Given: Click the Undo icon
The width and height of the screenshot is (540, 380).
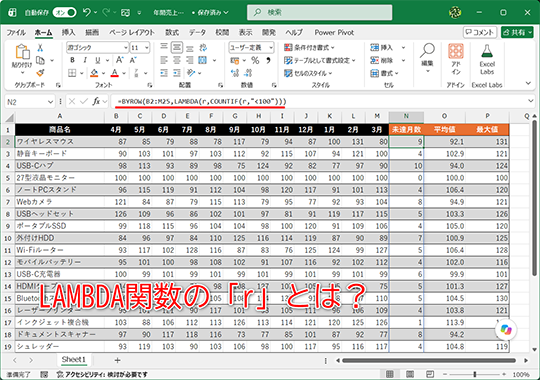Looking at the screenshot, I should (x=86, y=13).
